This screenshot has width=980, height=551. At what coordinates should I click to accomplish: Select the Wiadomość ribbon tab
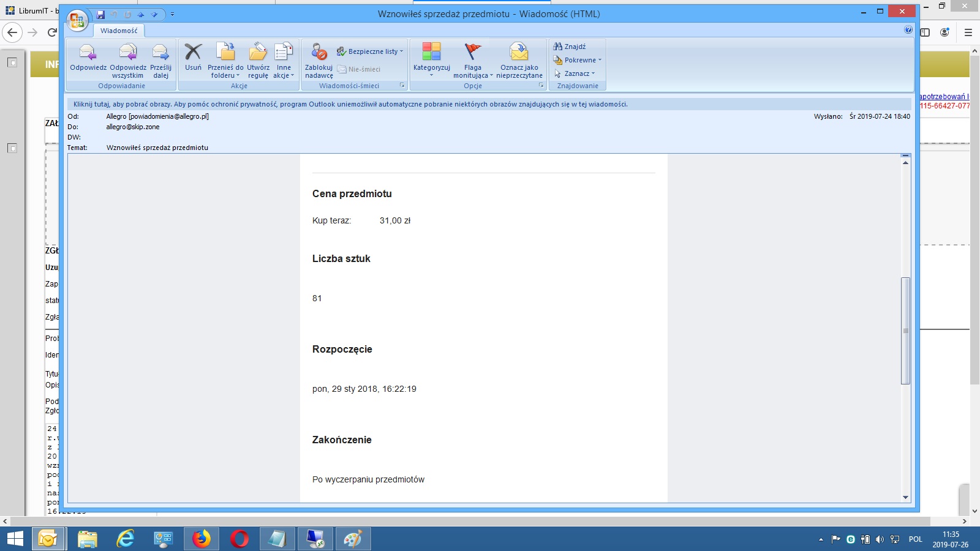point(119,31)
